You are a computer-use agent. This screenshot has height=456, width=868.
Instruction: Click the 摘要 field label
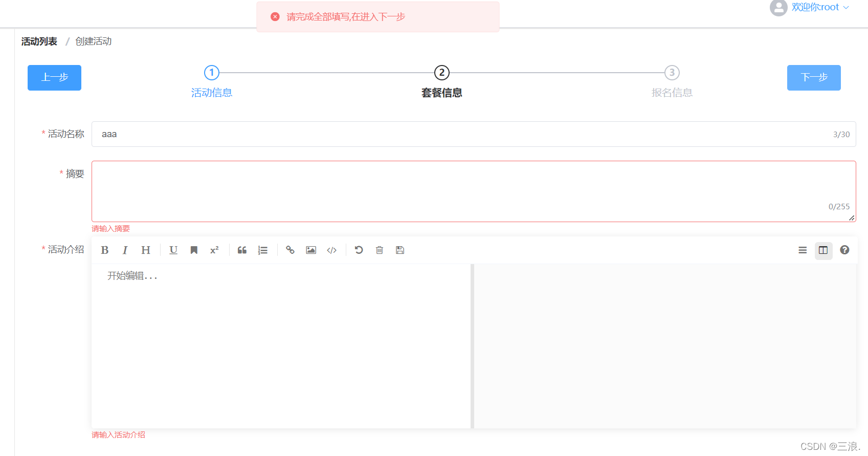point(75,173)
